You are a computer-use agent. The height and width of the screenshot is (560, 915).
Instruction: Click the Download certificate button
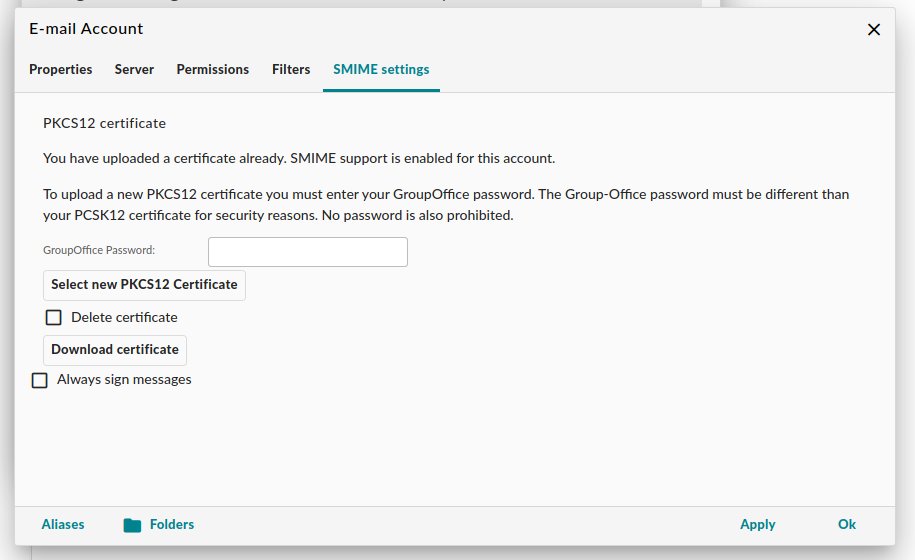tap(115, 349)
